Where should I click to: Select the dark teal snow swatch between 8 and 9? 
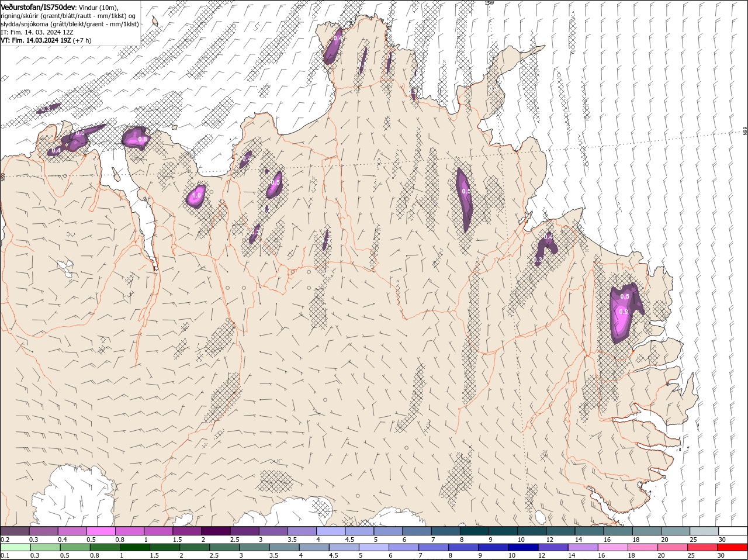click(473, 531)
